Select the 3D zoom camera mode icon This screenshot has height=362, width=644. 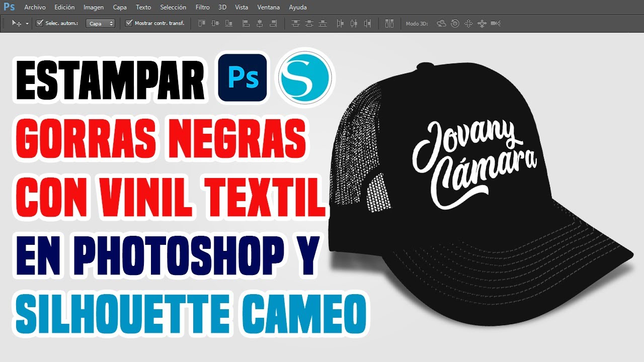point(496,23)
